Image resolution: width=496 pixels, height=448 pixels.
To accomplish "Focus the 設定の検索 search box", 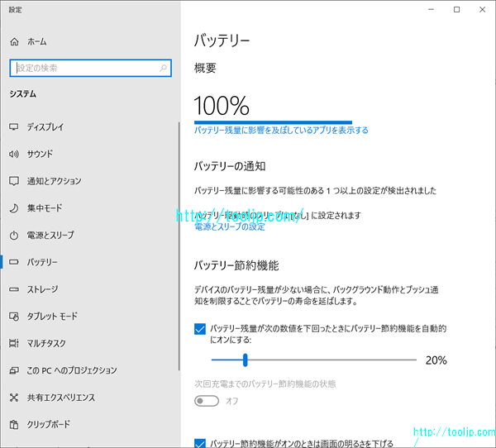I will [90, 68].
